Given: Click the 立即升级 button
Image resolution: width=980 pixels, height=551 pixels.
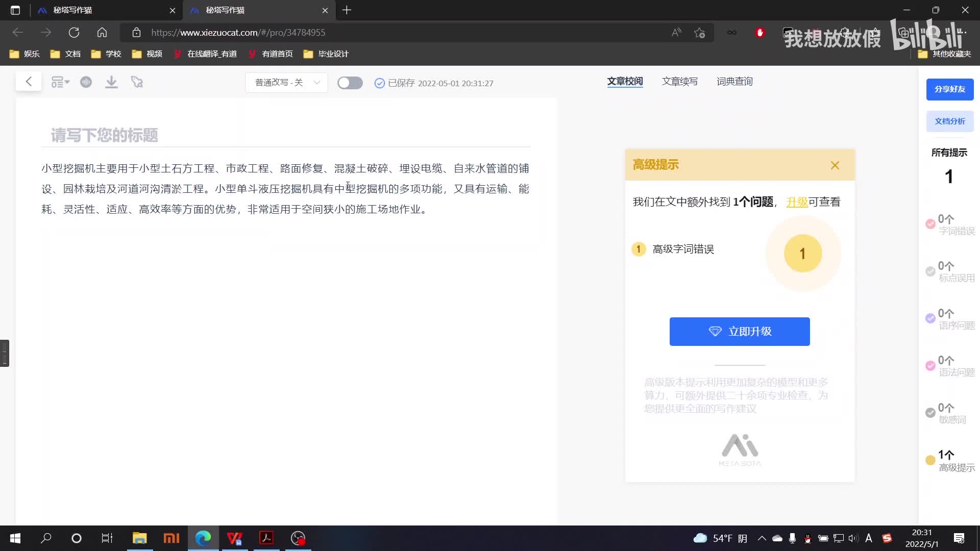Looking at the screenshot, I should coord(739,332).
